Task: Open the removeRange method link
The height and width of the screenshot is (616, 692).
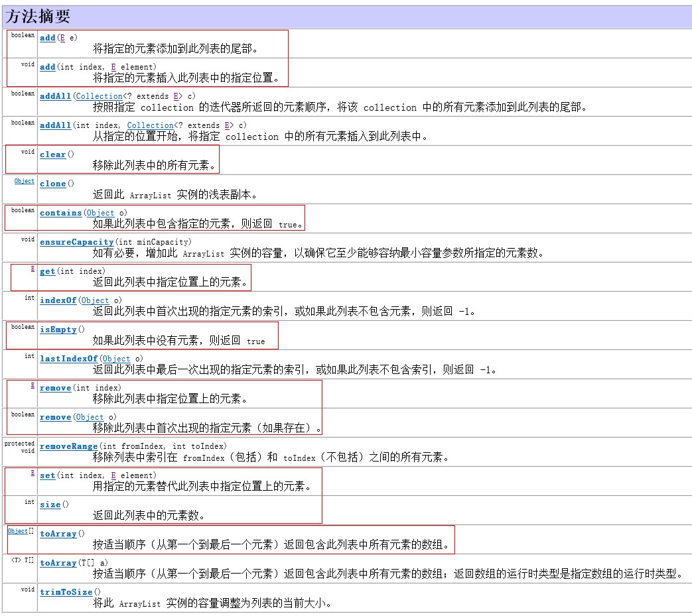Action: coord(68,446)
